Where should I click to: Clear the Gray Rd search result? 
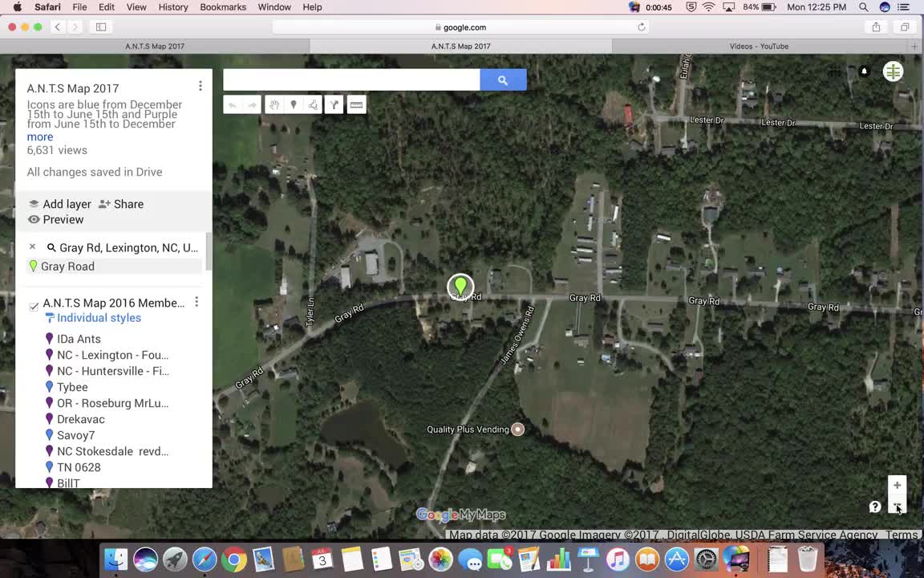[32, 247]
